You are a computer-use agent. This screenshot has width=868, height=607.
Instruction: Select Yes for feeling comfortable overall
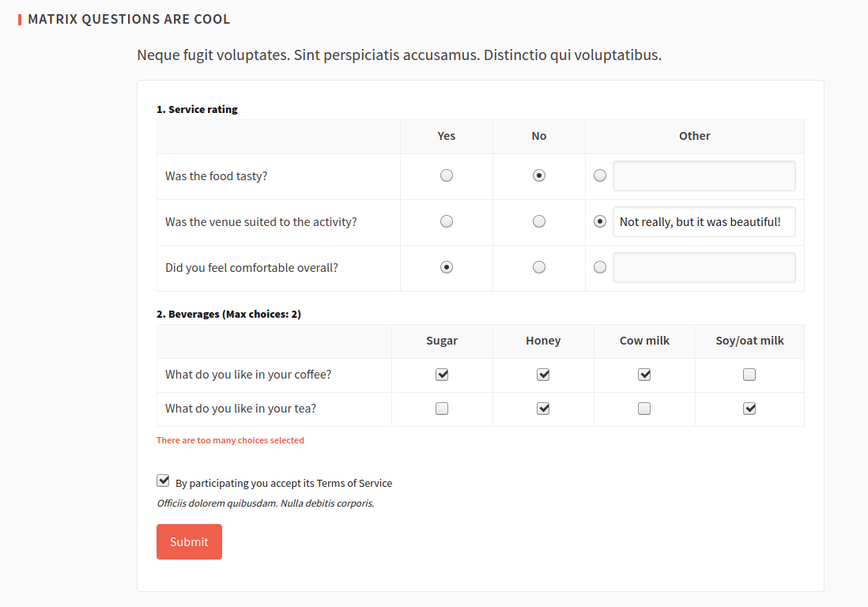click(x=447, y=267)
